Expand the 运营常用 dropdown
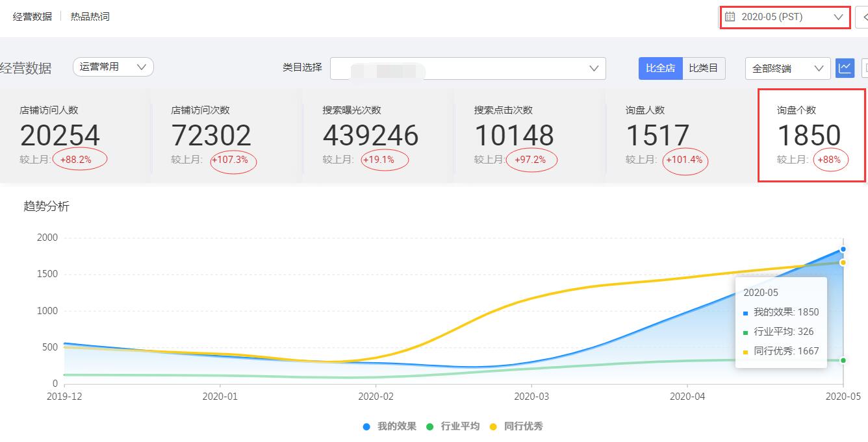Image resolution: width=868 pixels, height=442 pixels. point(112,67)
